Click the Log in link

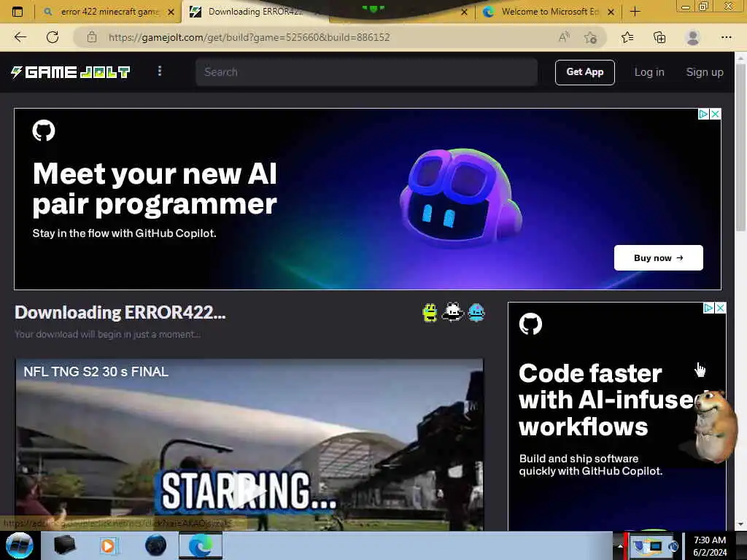[x=649, y=72]
